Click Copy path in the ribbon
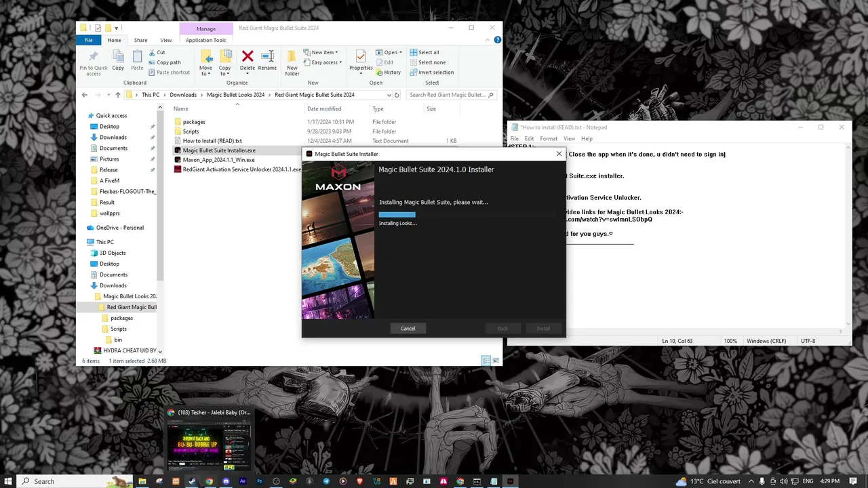The image size is (868, 488). pos(164,62)
